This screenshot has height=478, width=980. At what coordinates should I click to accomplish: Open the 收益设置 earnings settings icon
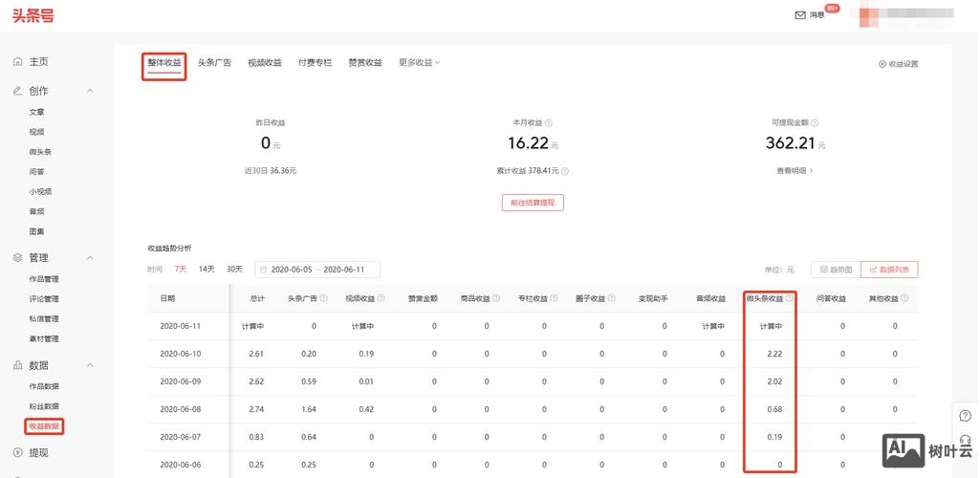[x=882, y=64]
